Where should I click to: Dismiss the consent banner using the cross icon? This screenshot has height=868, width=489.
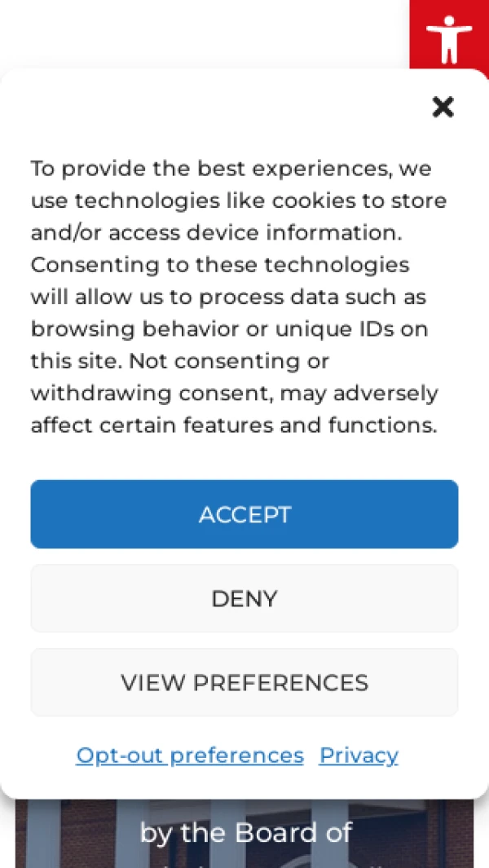[443, 108]
